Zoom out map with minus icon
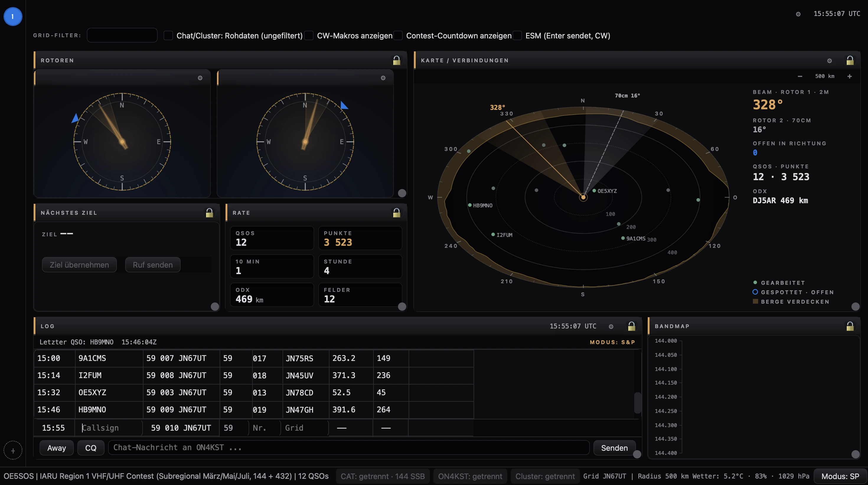The width and height of the screenshot is (868, 485). 800,76
